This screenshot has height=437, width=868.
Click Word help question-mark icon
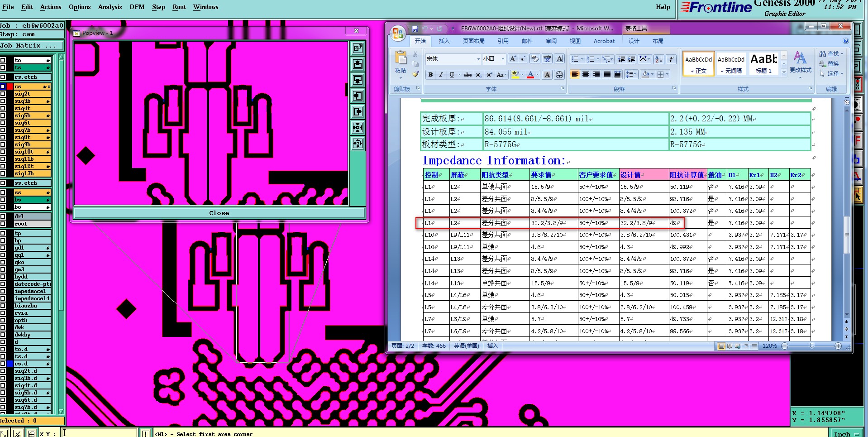click(x=845, y=41)
